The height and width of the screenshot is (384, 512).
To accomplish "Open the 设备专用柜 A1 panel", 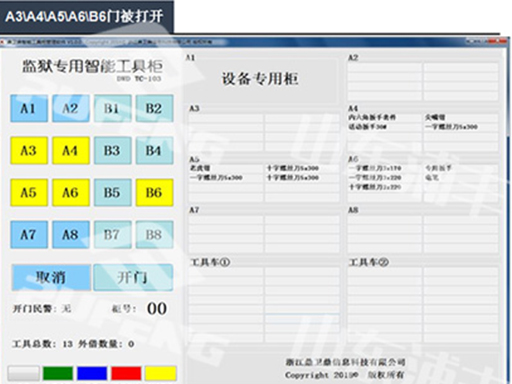I will (x=261, y=80).
